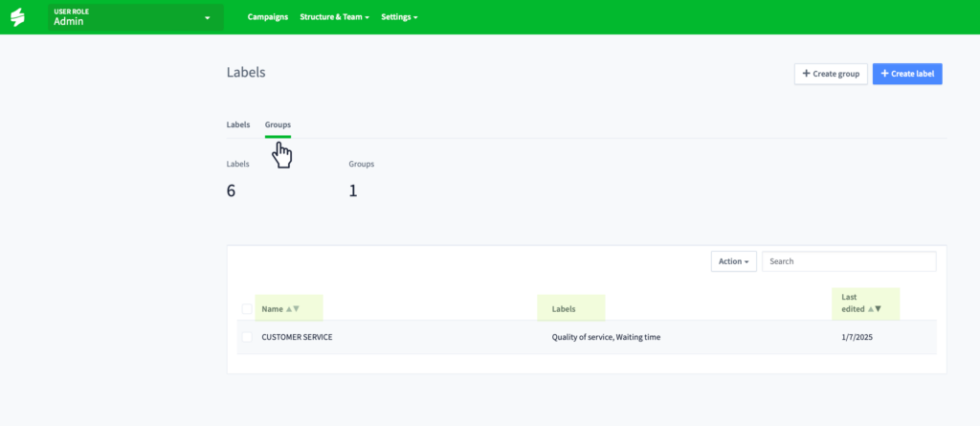
Task: Expand the Settings menu
Action: (399, 17)
